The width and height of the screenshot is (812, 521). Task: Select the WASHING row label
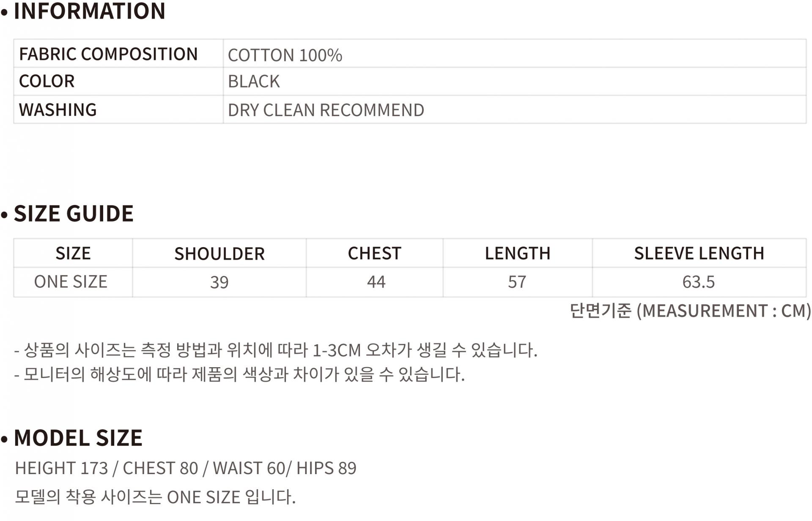tap(58, 110)
